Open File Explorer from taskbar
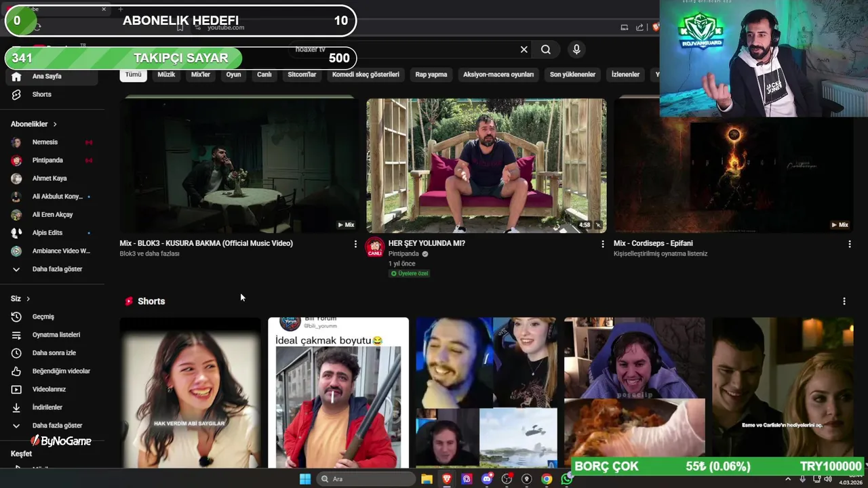868x488 pixels. coord(427,479)
